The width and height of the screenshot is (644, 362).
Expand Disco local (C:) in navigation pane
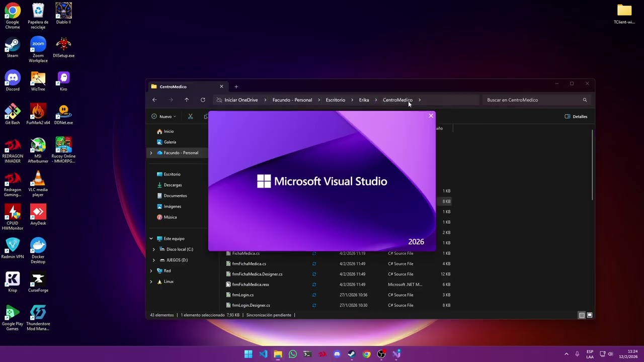click(x=154, y=249)
